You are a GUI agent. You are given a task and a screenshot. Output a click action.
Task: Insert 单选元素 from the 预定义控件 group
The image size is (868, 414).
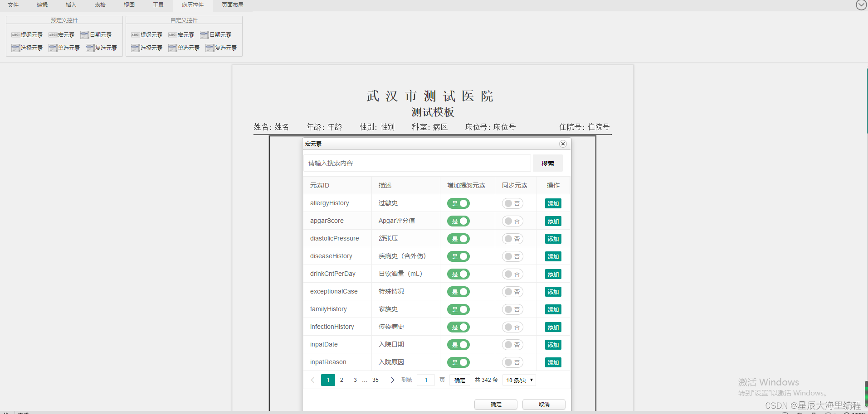click(x=64, y=48)
